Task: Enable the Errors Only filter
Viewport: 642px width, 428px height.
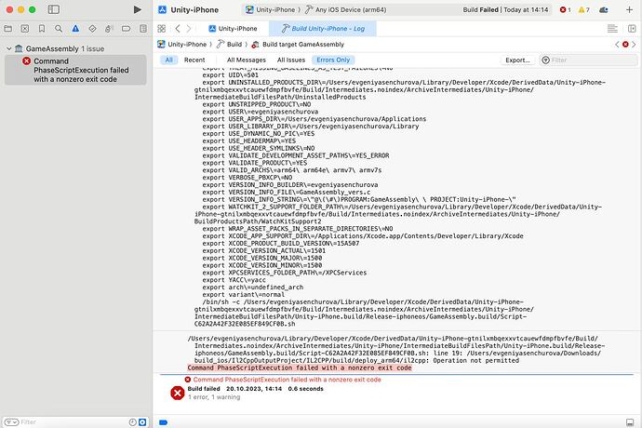Action: point(333,60)
